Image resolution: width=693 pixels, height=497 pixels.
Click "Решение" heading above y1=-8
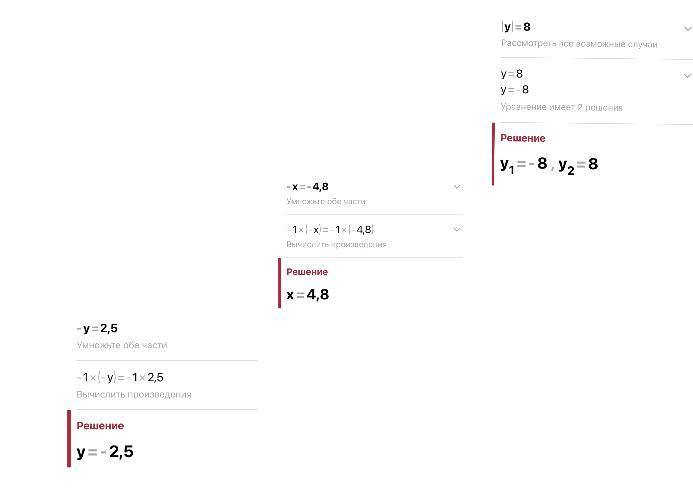pyautogui.click(x=522, y=138)
